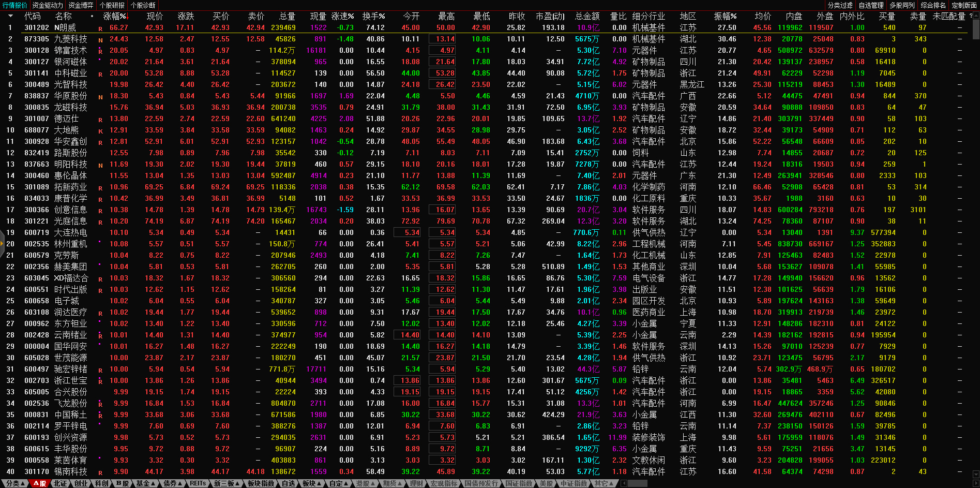980x488 pixels.
Task: Switch to the 资金驱动力 tab
Action: [48, 5]
